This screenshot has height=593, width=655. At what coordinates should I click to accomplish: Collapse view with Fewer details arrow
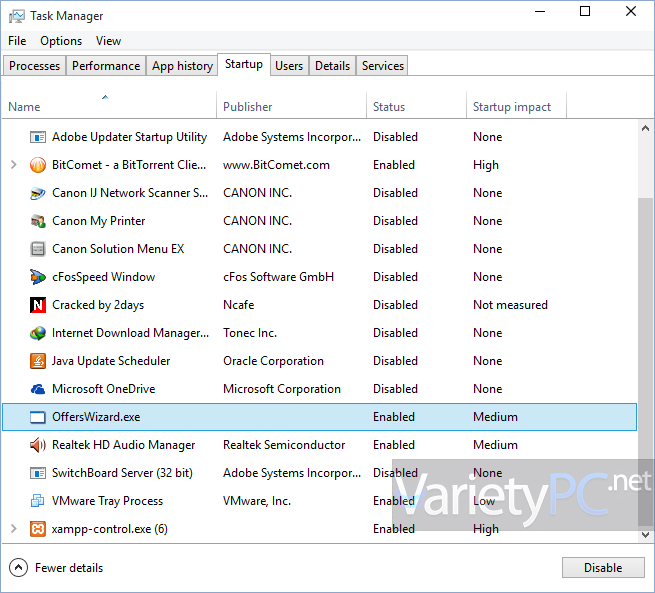18,568
